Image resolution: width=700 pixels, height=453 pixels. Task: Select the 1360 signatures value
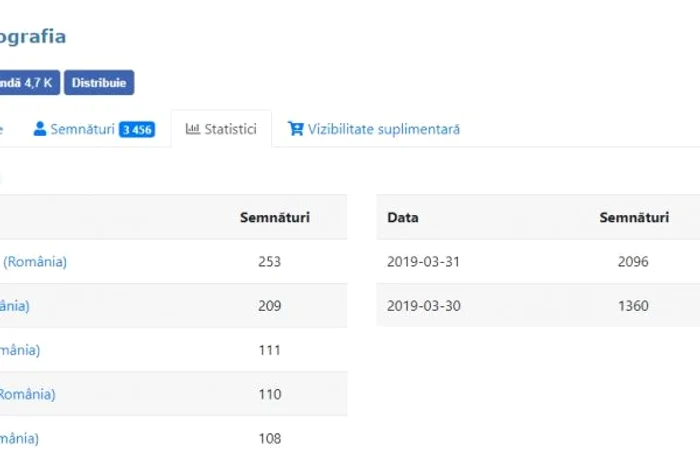(633, 306)
